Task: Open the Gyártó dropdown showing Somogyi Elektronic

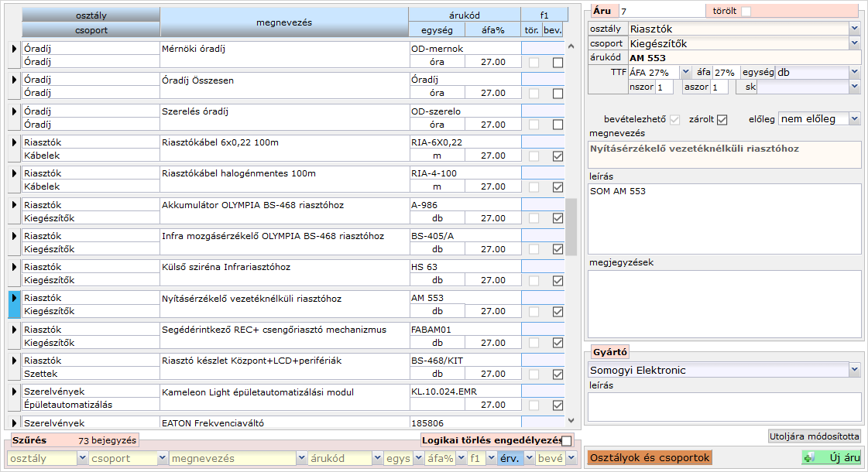Action: (x=854, y=371)
